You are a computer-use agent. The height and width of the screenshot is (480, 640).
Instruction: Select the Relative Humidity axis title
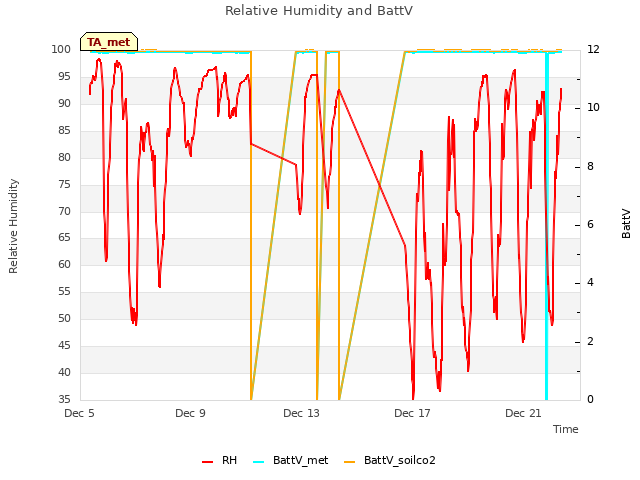(x=13, y=226)
